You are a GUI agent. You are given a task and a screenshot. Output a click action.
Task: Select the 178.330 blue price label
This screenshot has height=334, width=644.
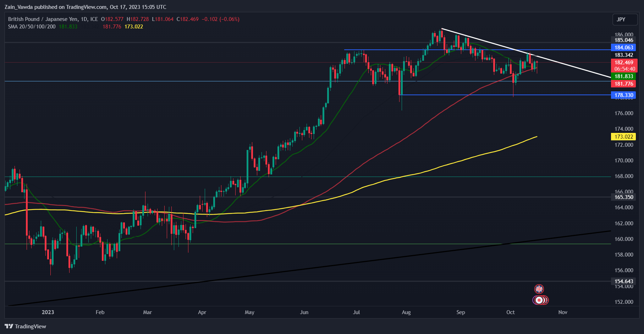pos(624,95)
